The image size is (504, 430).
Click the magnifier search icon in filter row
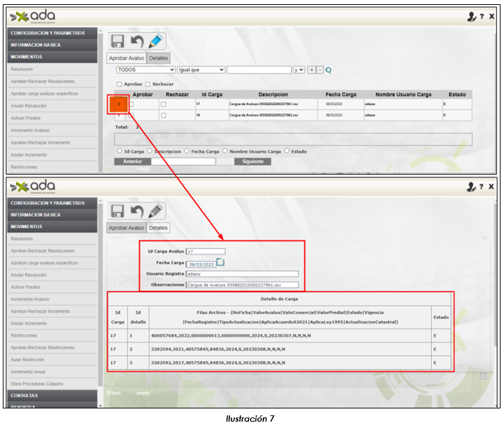click(329, 70)
